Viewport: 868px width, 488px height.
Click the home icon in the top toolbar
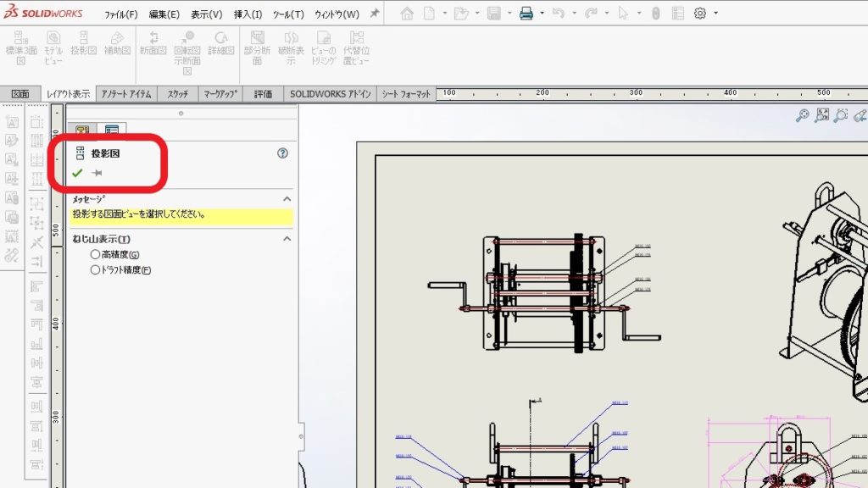click(x=407, y=14)
